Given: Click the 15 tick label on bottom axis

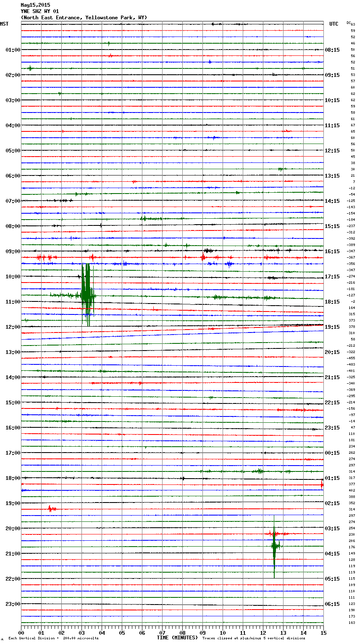Looking at the screenshot, I should pyautogui.click(x=323, y=633).
